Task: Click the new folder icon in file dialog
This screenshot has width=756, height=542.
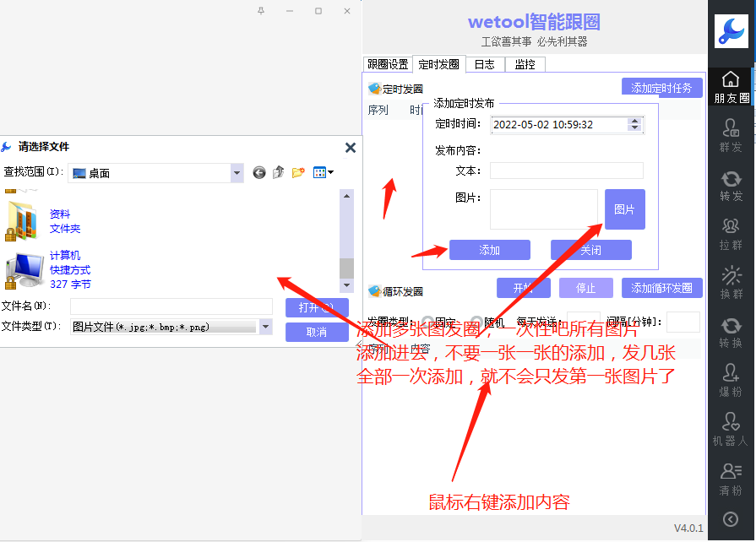Action: 298,172
